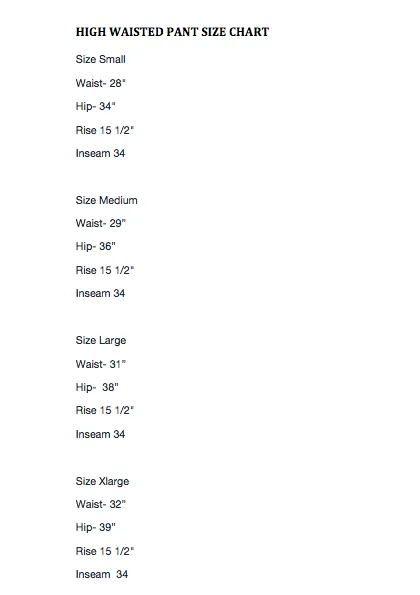Viewport: 420px width, 595px height.
Task: Click the Waist- 29" line
Action: [101, 223]
